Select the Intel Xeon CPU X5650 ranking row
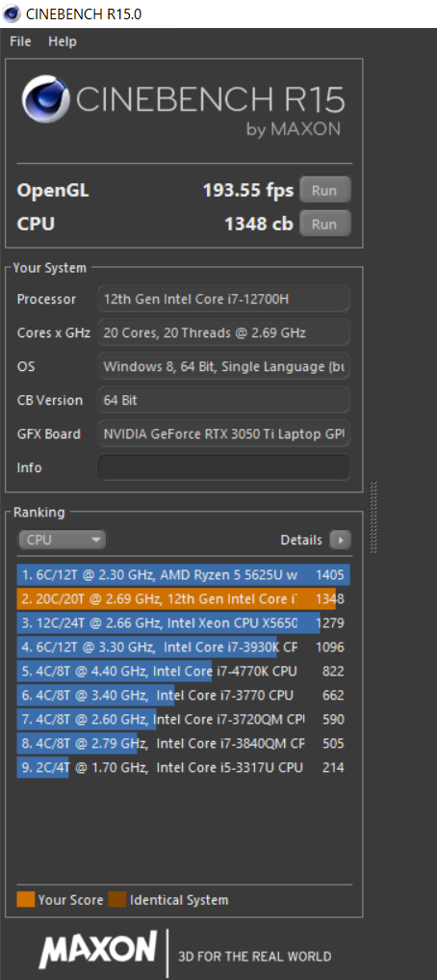Screen dimensions: 437x980 coord(184,623)
